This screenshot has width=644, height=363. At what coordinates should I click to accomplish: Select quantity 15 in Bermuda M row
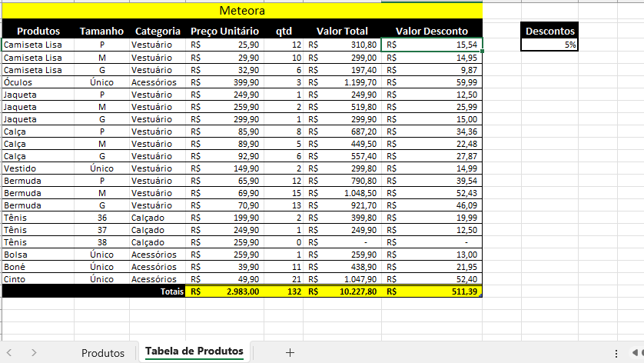pos(284,193)
